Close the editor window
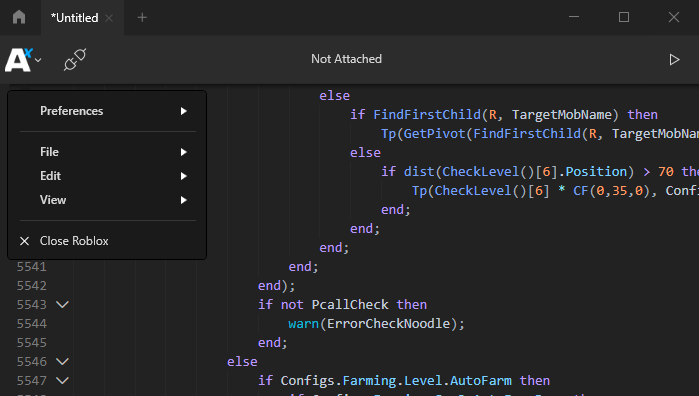Viewport: 699px width, 396px height. tap(674, 17)
